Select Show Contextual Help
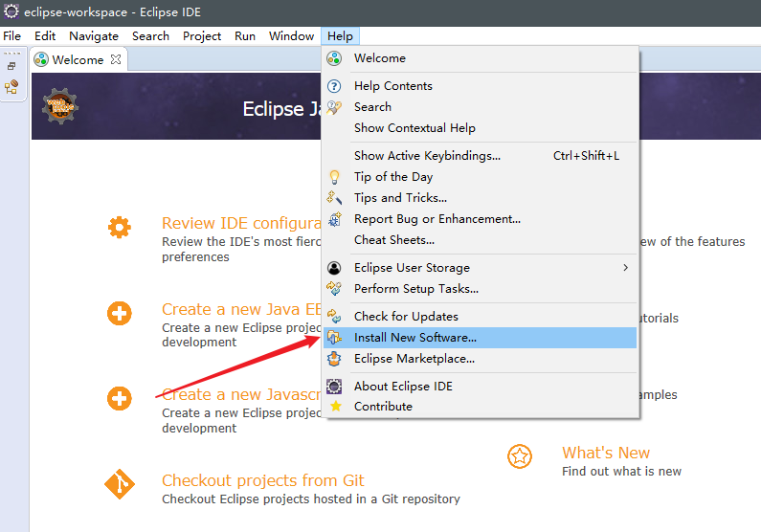Image resolution: width=761 pixels, height=532 pixels. pos(480,128)
